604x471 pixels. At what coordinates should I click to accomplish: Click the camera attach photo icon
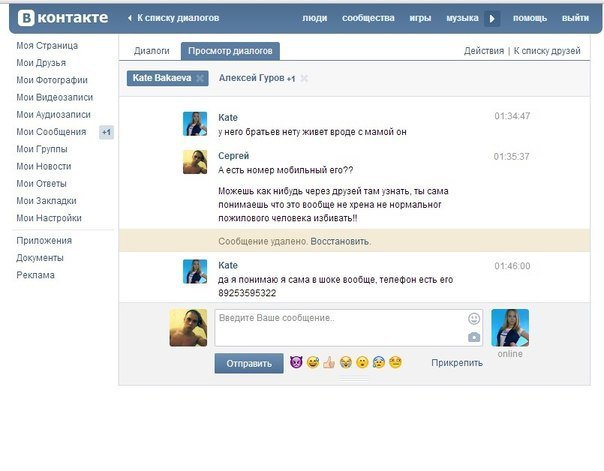point(474,337)
